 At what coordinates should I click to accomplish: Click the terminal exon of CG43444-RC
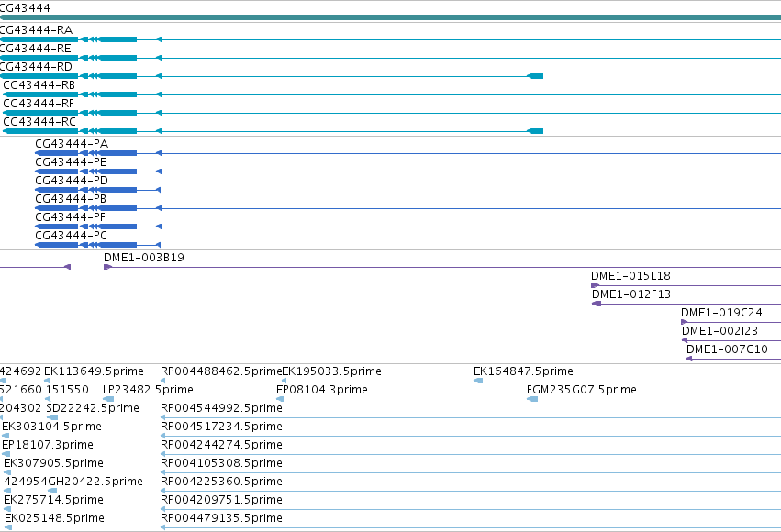point(535,131)
